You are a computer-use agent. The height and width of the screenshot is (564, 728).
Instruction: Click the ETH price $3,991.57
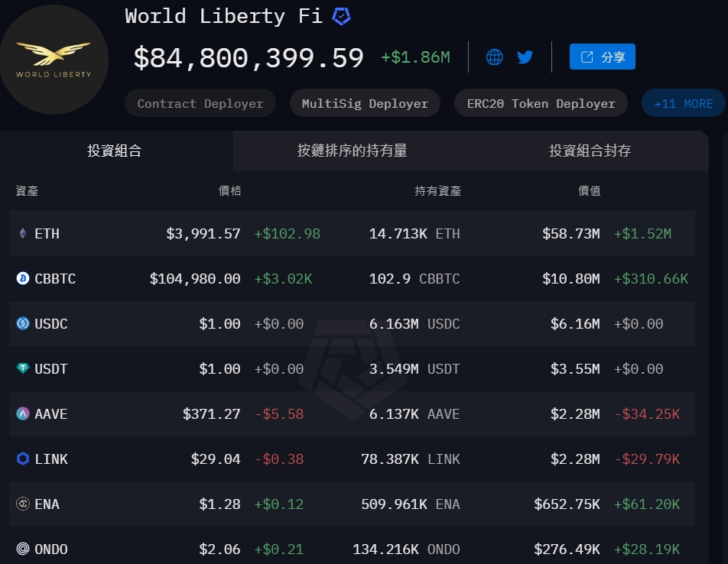[203, 233]
